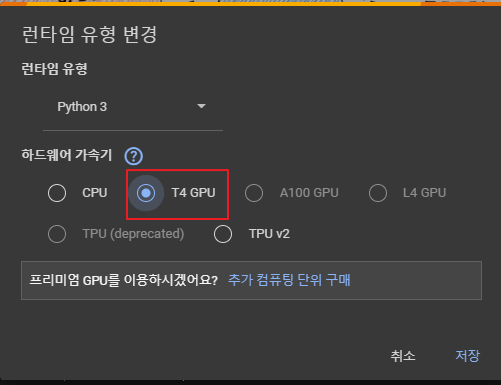501x385 pixels.
Task: Open the Python 3 runtime type dropdown
Action: click(133, 107)
